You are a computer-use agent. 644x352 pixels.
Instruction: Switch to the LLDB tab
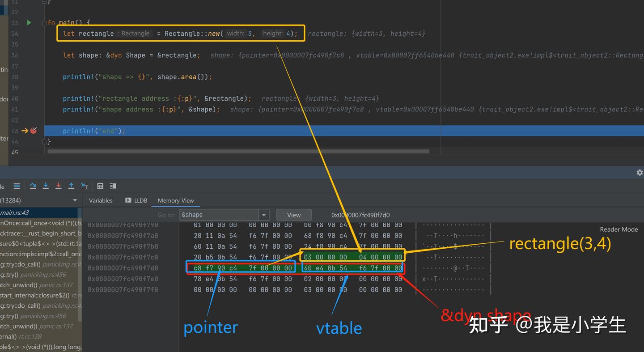coord(136,200)
